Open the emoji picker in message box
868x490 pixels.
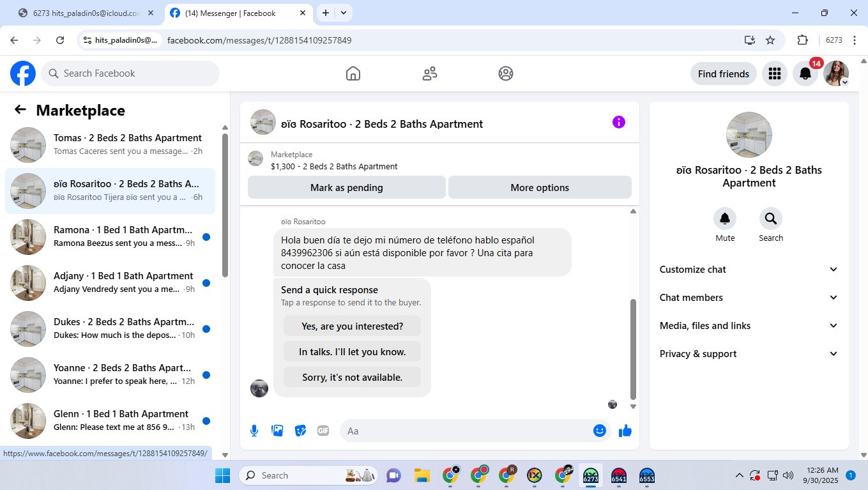[599, 431]
